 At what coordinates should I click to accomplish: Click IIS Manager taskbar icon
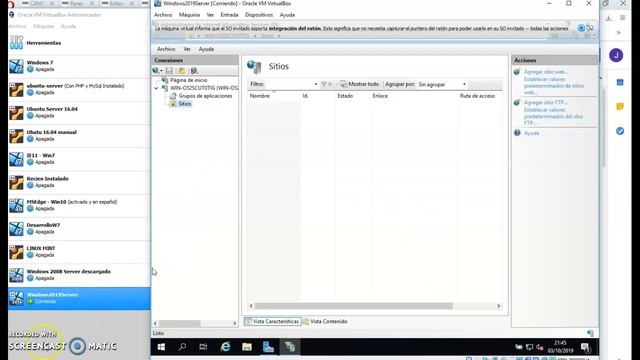(x=290, y=347)
